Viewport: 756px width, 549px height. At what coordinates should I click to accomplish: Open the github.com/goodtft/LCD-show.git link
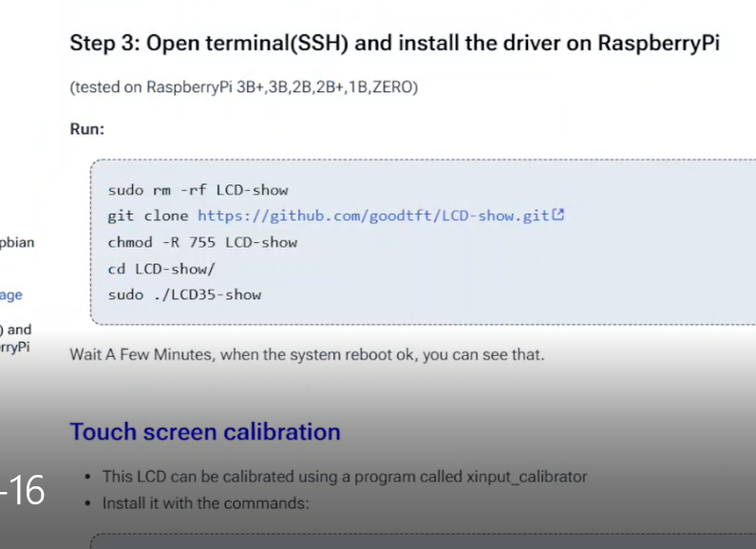coord(373,216)
